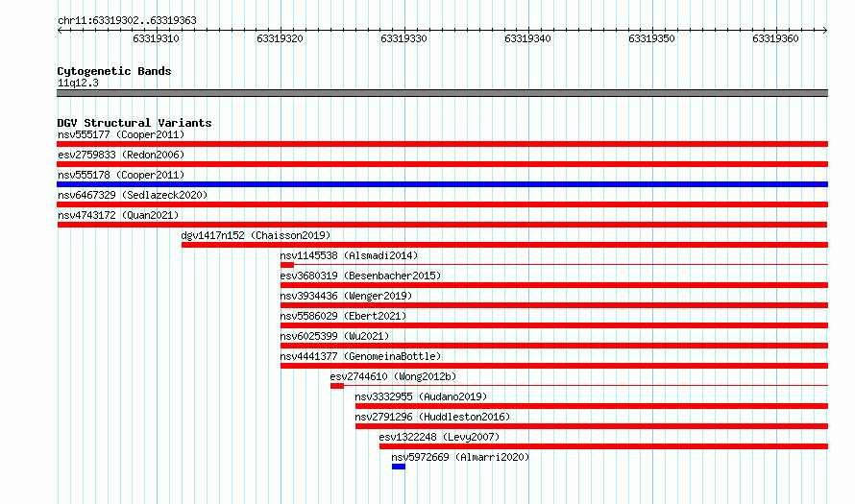Click the red bar under nsv3332955
The height and width of the screenshot is (504, 855).
592,406
